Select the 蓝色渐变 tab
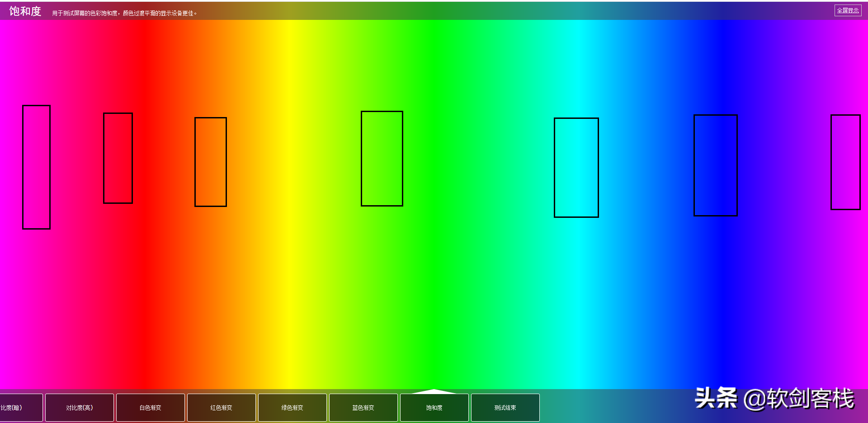 coord(363,408)
